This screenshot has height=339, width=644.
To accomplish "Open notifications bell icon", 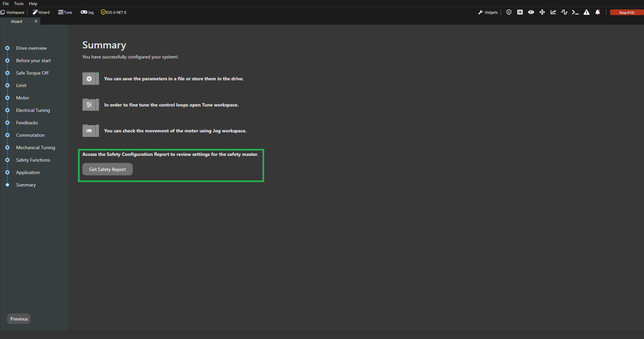I will pos(598,12).
